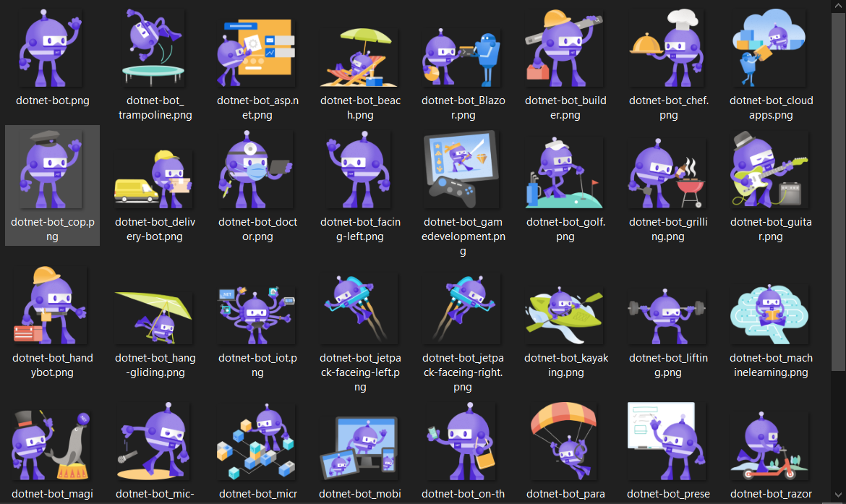Select the dotnet-bot_on-th thumbnail with phone

462,442
